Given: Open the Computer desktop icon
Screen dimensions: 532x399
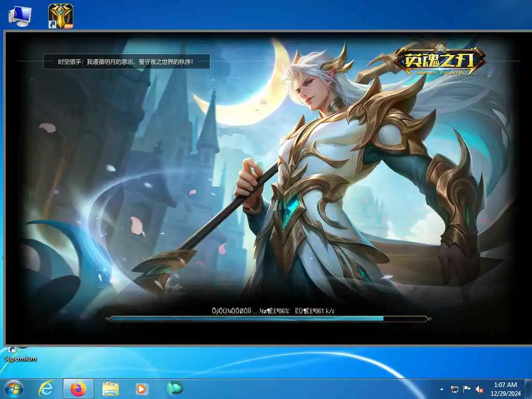Looking at the screenshot, I should [x=20, y=16].
